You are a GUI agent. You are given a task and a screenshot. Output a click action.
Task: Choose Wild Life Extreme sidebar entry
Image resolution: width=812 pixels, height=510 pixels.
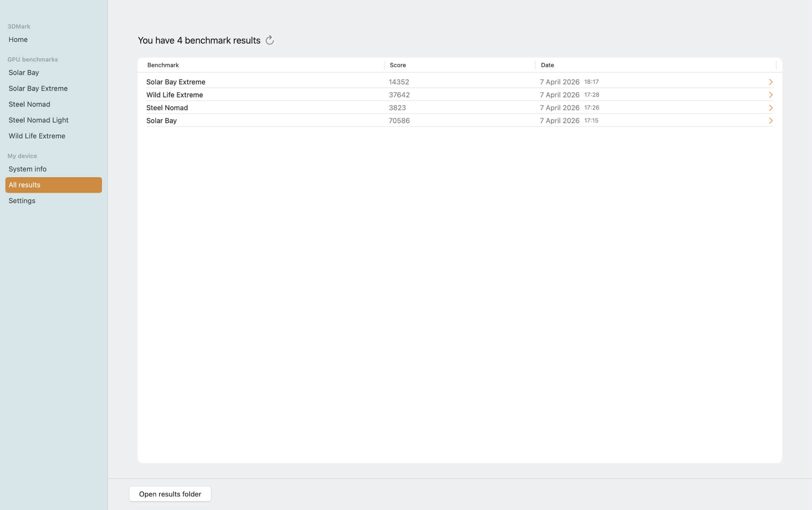37,136
